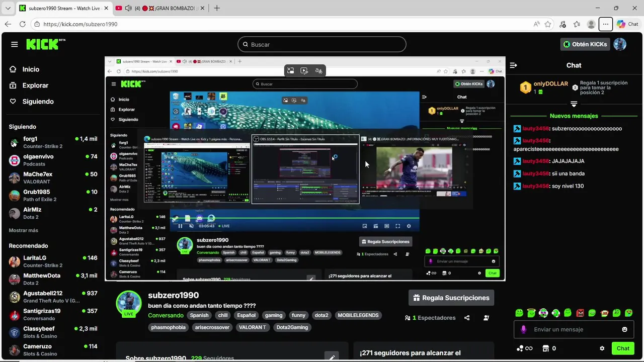Open Grub1985 channel in sidebar
Viewport: 644px width, 362px height.
coord(53,196)
